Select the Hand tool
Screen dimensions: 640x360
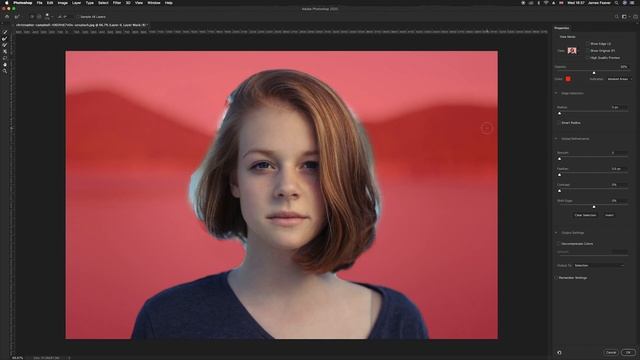click(5, 64)
